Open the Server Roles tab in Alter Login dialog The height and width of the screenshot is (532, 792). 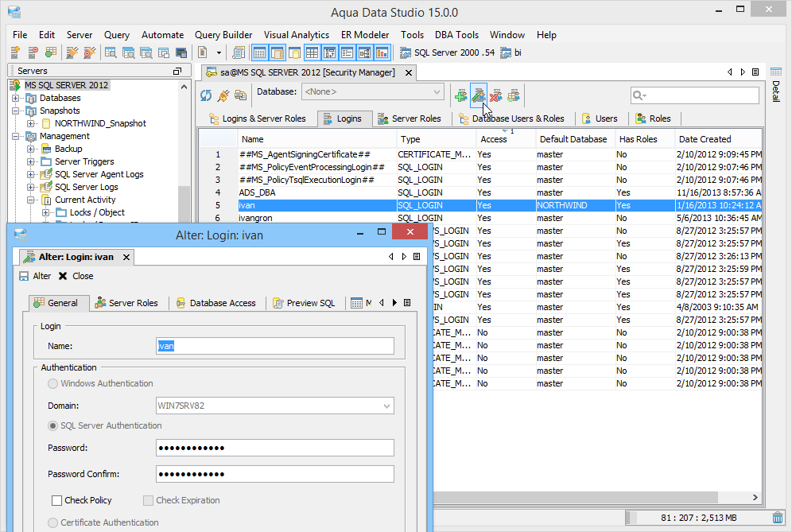click(x=126, y=303)
